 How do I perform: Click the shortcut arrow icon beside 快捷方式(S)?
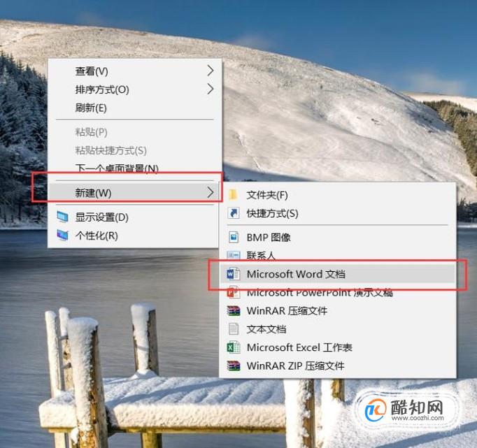pos(234,213)
